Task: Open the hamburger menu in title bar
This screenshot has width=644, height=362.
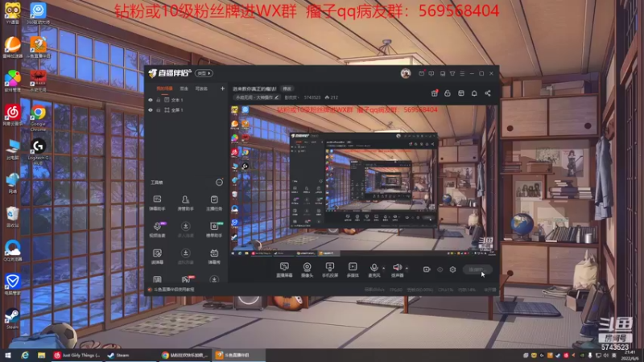Action: coord(462,73)
